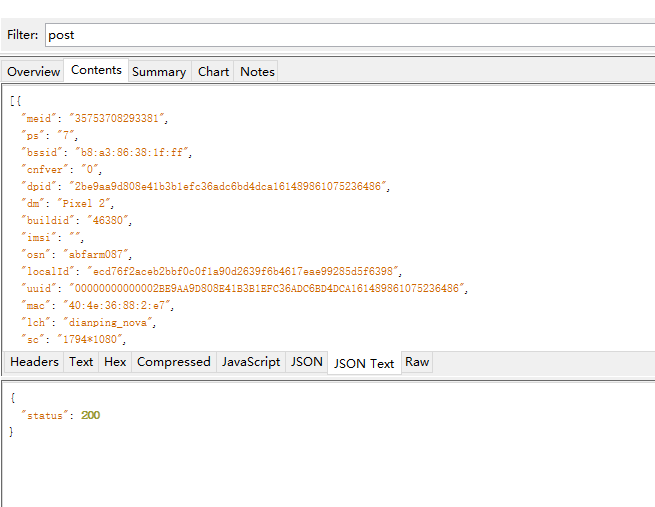Screen dimensions: 655x507
Task: Click the status value 200 in response
Action: (91, 415)
